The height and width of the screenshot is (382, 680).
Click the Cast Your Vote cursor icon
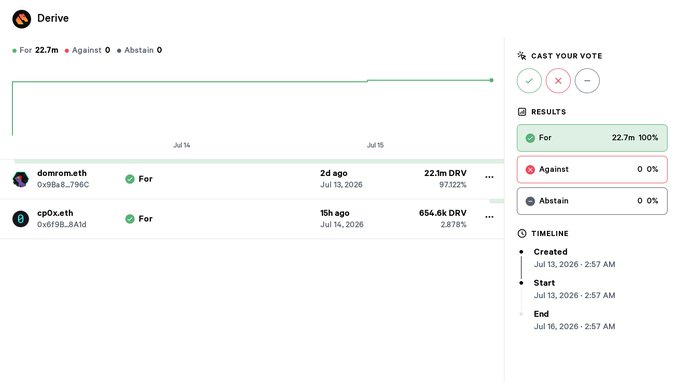point(522,56)
